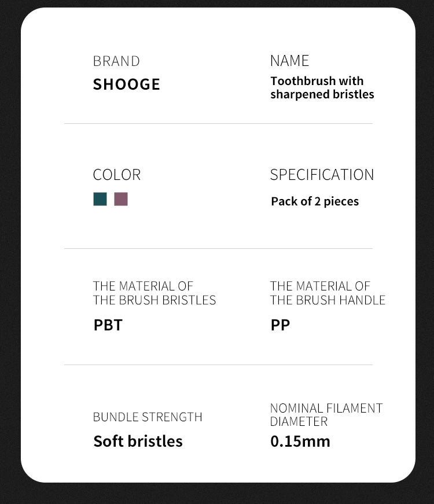Click the SPECIFICATION heading label
This screenshot has width=434, height=504.
pyautogui.click(x=322, y=175)
